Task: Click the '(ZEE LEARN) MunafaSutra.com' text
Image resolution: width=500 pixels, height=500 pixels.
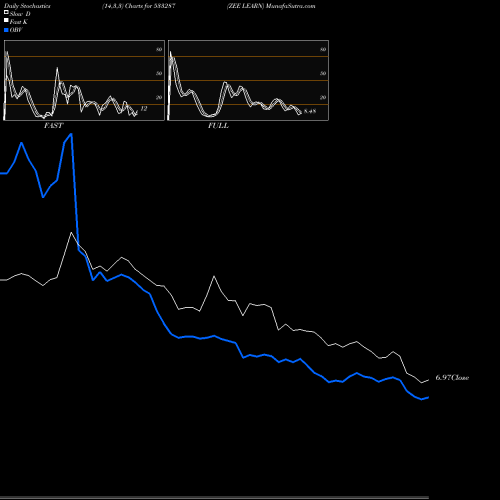Action: click(x=271, y=6)
